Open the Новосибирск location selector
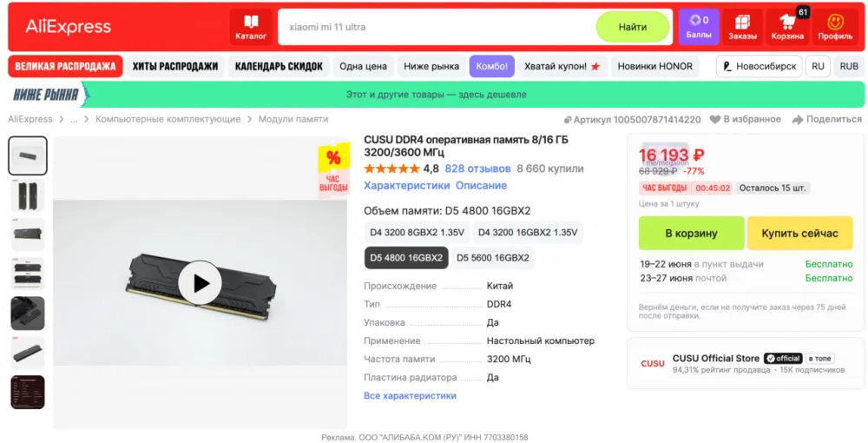 pos(759,66)
